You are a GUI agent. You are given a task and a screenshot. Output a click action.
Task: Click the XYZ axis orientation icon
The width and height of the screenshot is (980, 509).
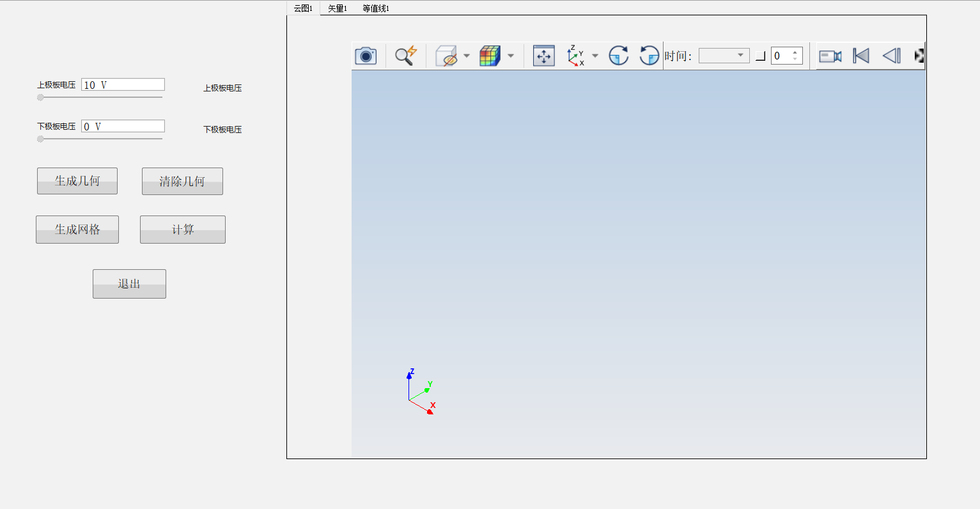(576, 56)
